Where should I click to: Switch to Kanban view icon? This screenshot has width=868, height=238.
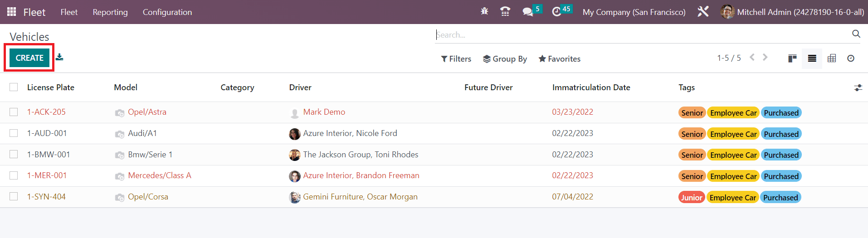[792, 58]
